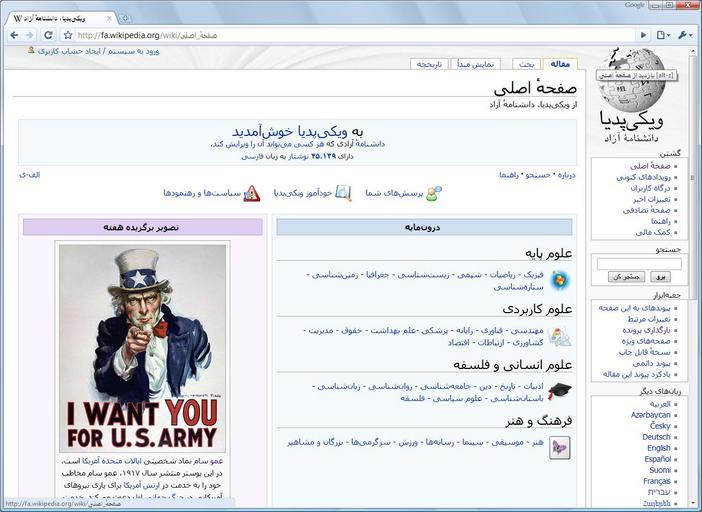Click the Uncle Sam featured poster image
Screen dimensions: 702x512
click(142, 349)
